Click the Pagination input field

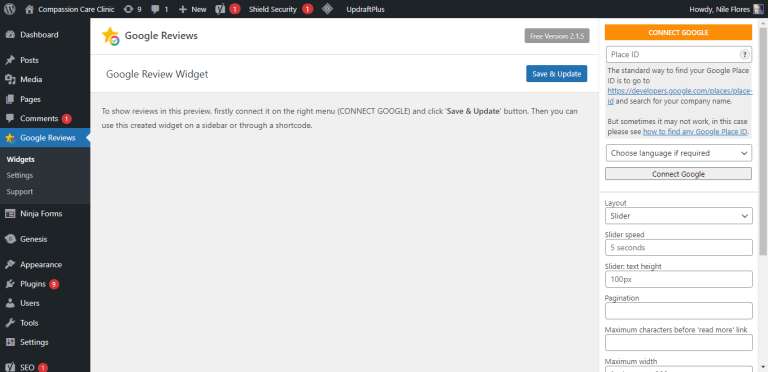(678, 311)
